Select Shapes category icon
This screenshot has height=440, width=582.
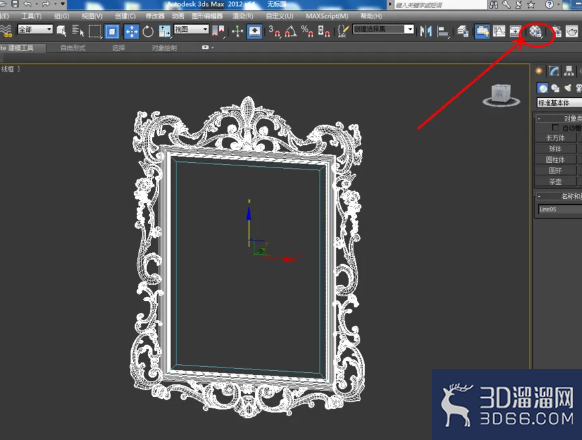tap(555, 88)
